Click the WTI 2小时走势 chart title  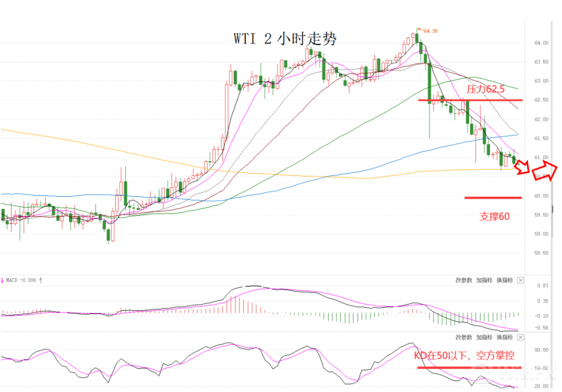tap(285, 39)
